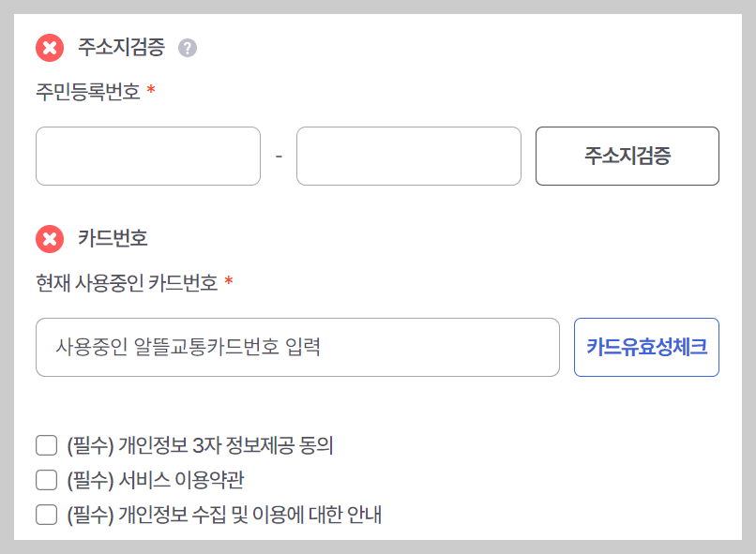Open the help tooltip icon next to 주소지검증
Viewport: 756px width, 554px height.
[188, 48]
